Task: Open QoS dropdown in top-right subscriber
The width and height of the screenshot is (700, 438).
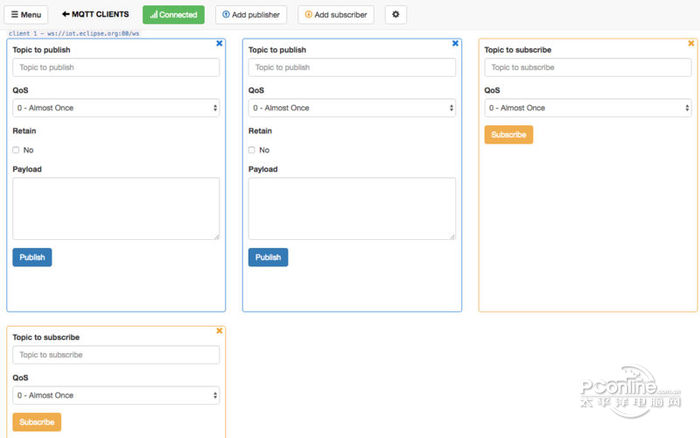Action: click(588, 108)
